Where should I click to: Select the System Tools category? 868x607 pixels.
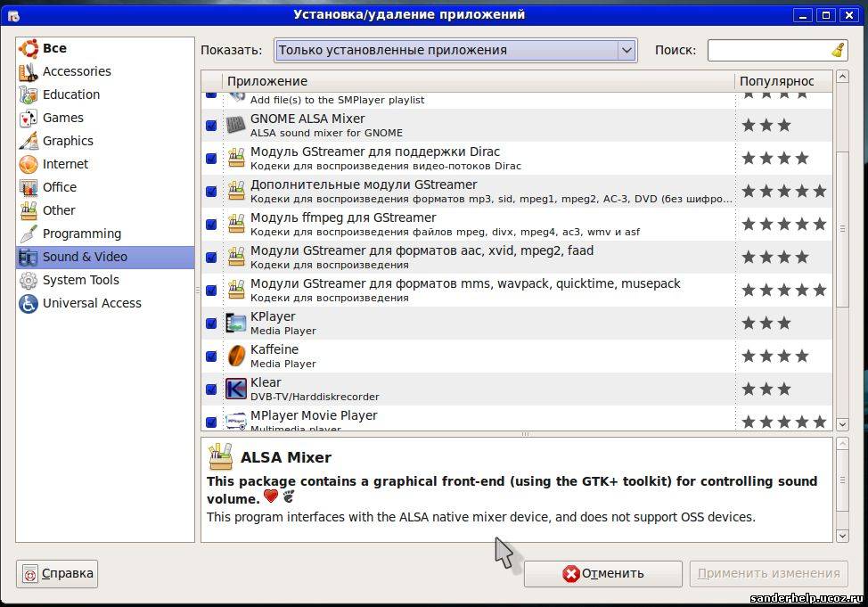coord(80,280)
